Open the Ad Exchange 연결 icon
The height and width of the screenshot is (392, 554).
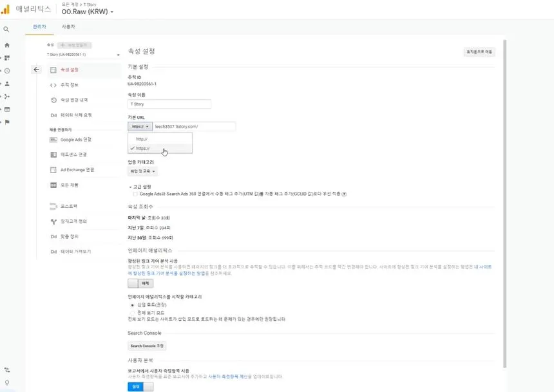click(x=53, y=170)
